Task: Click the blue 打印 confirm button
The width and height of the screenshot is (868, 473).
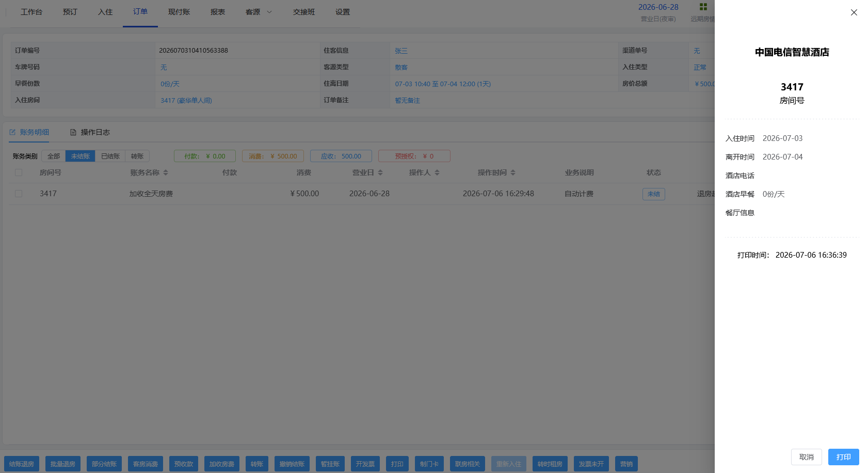Action: pyautogui.click(x=843, y=457)
